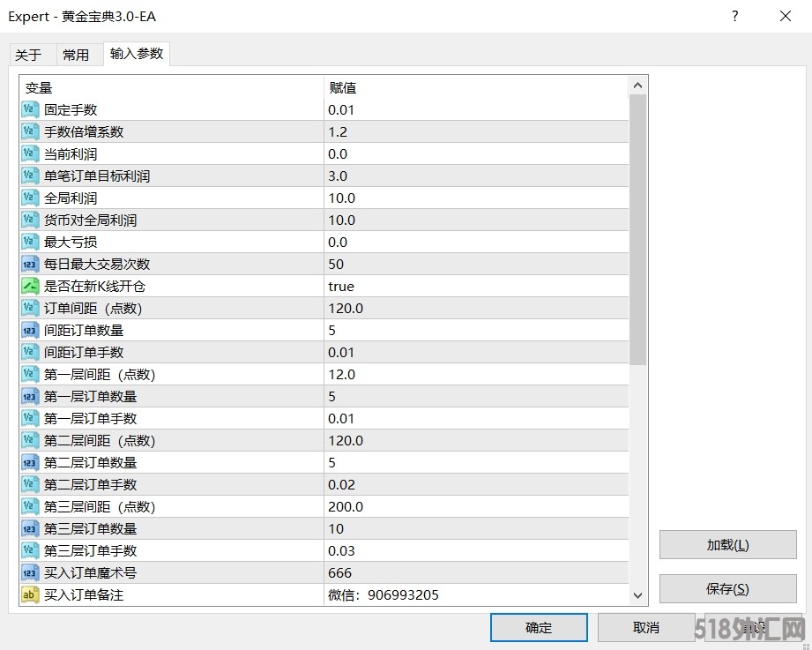Click the 变量 column header
812x650 pixels.
click(x=171, y=88)
